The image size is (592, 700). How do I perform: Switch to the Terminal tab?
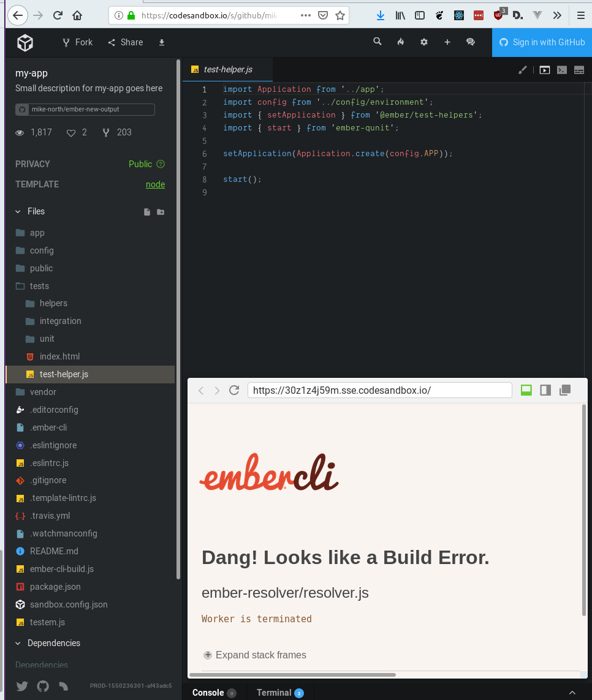click(275, 692)
